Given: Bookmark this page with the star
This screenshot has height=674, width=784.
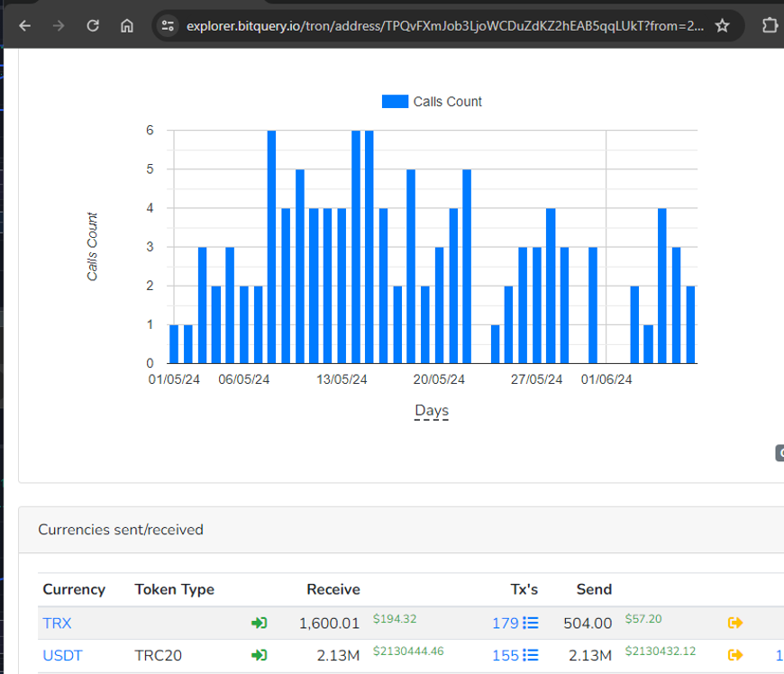Looking at the screenshot, I should click(722, 25).
